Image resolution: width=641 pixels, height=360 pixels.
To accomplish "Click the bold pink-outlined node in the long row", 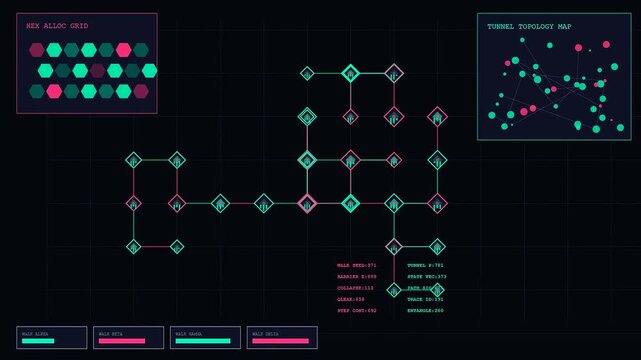I will coord(307,203).
